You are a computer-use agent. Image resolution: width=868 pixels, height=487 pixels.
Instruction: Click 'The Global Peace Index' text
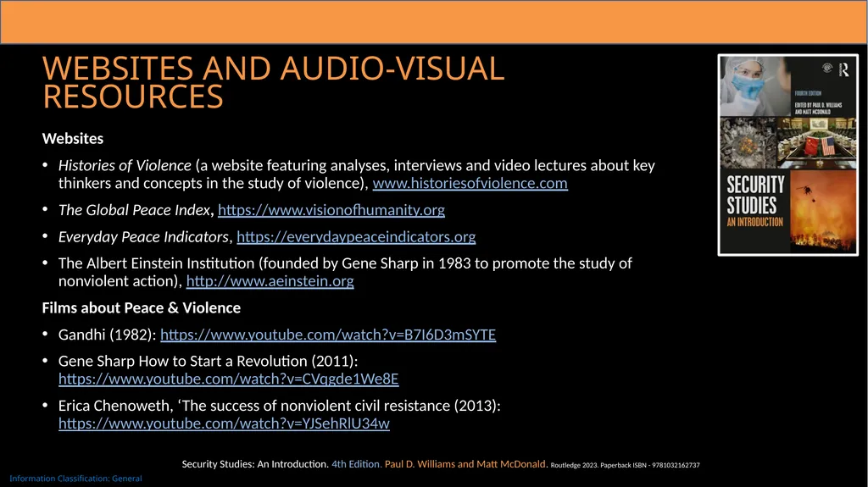pyautogui.click(x=134, y=210)
